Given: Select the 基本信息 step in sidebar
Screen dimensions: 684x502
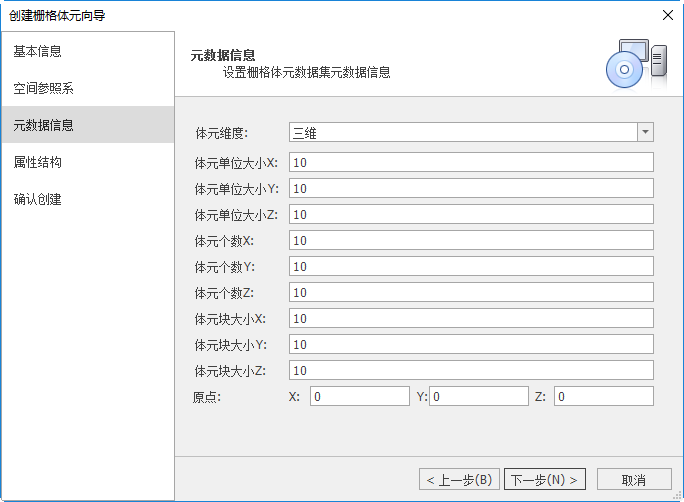Looking at the screenshot, I should click(87, 51).
